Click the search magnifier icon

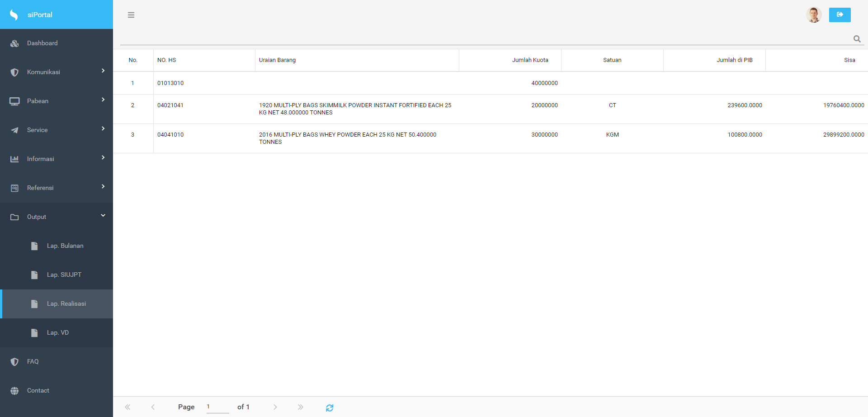[857, 39]
